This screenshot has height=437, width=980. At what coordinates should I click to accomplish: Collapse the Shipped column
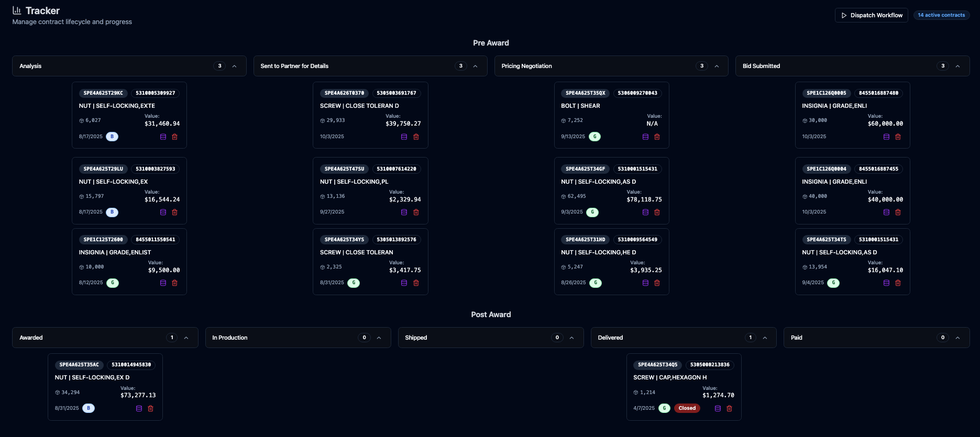(x=571, y=338)
